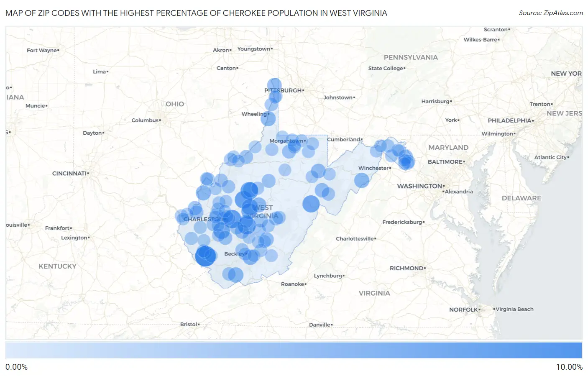
Task: Click the Trenton city label
Action: (540, 104)
